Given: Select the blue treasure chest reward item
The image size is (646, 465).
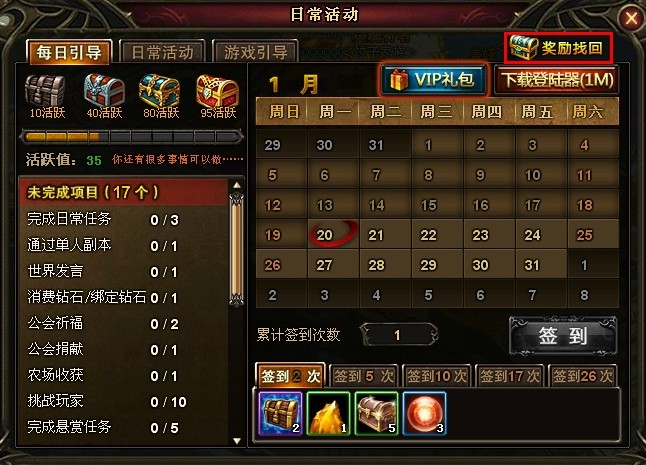Looking at the screenshot, I should [x=281, y=413].
